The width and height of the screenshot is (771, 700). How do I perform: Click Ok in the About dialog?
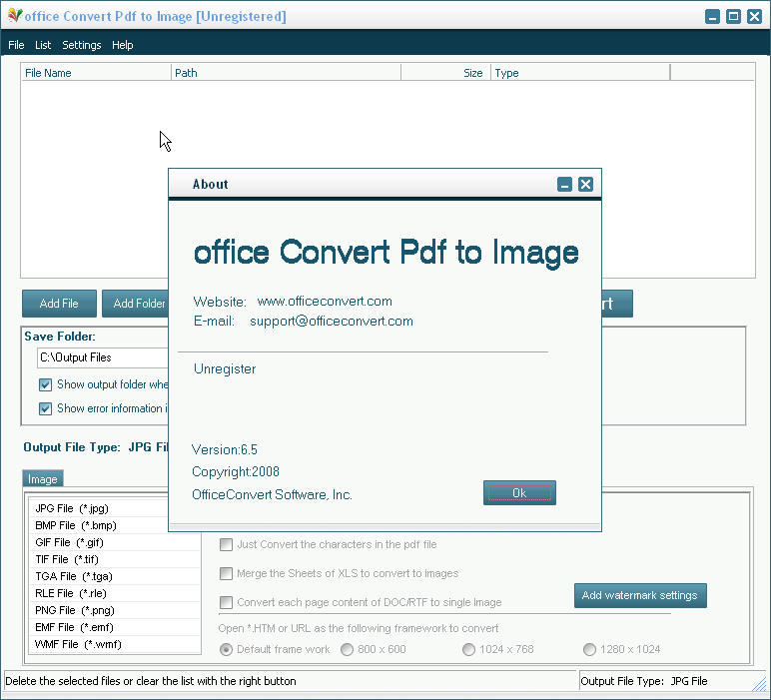519,492
